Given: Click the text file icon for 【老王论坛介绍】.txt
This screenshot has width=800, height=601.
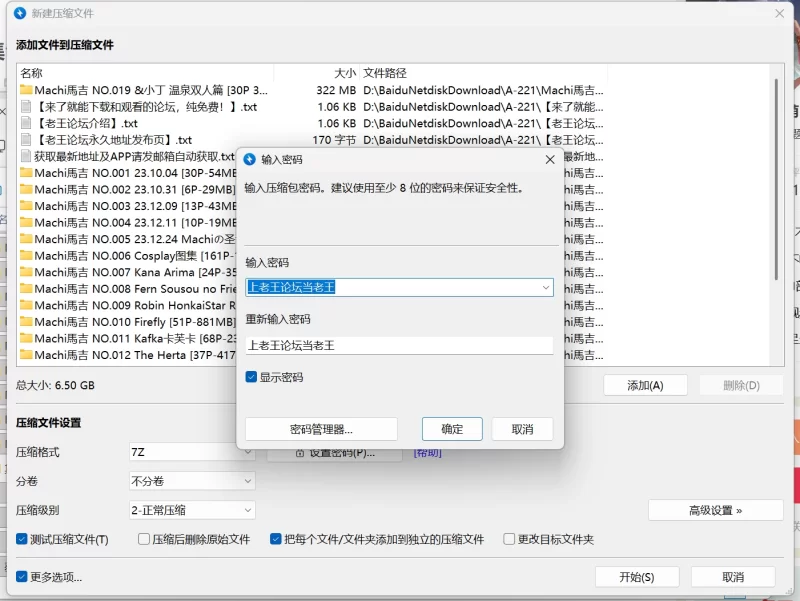Looking at the screenshot, I should 27,123.
